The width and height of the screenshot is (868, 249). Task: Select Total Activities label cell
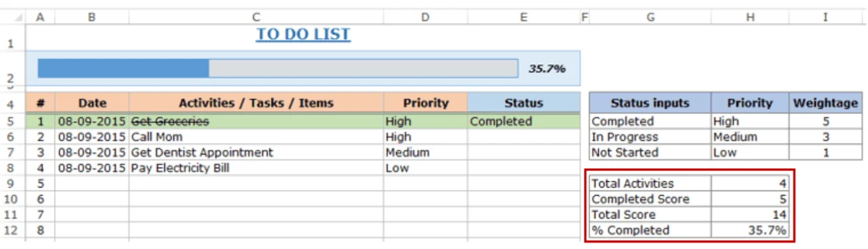point(650,184)
